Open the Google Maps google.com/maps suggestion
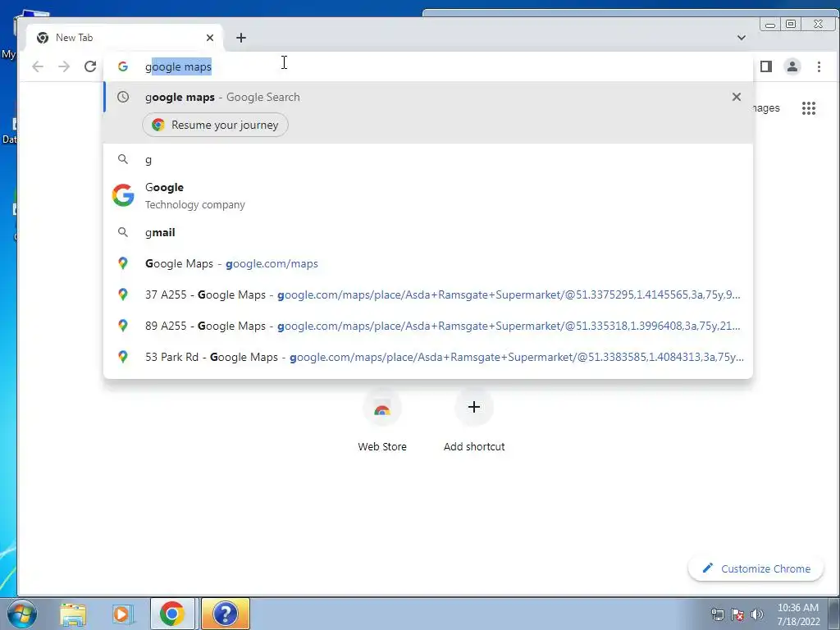 [427, 263]
